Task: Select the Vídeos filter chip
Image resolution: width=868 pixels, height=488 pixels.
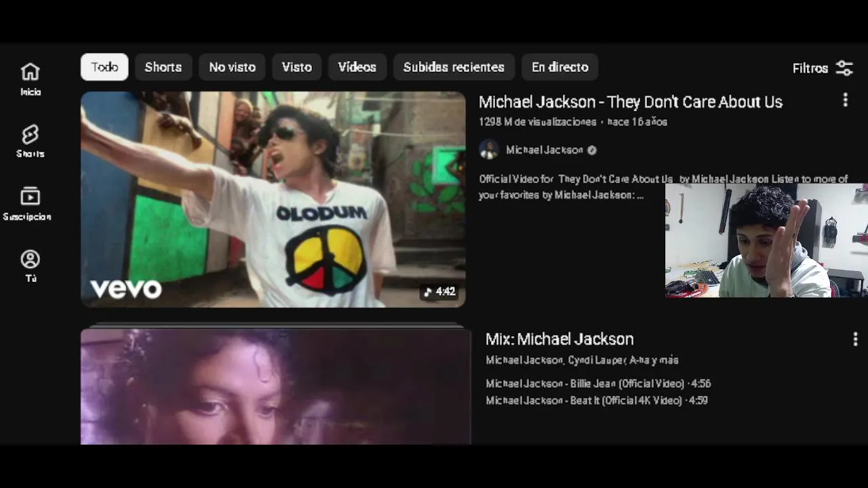Action: pyautogui.click(x=357, y=67)
